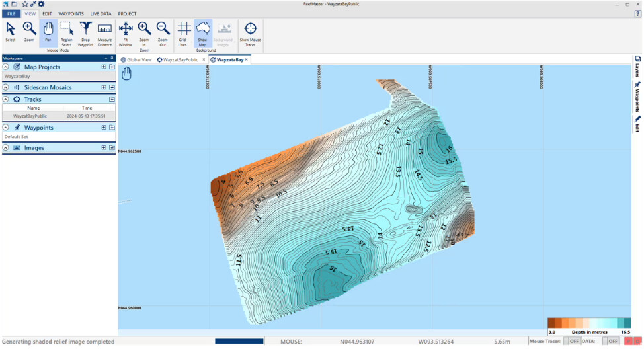
Task: Click the blue progress bar in status bar
Action: [x=239, y=341]
